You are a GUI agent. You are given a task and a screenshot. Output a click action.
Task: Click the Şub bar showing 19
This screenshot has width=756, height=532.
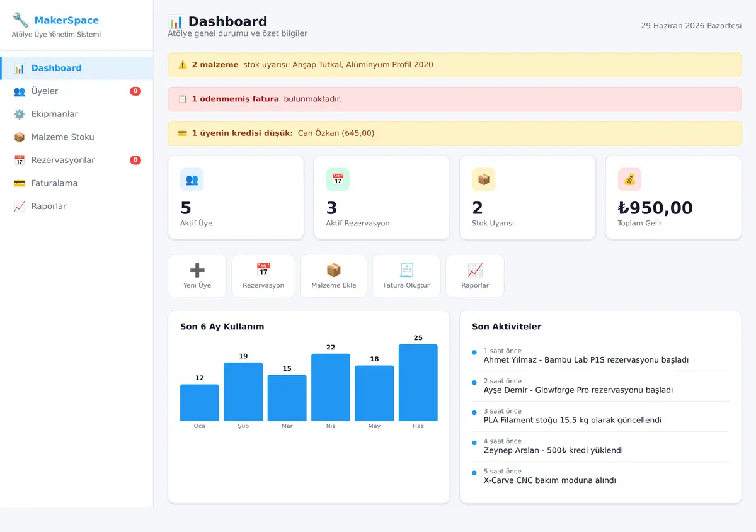[x=243, y=392]
